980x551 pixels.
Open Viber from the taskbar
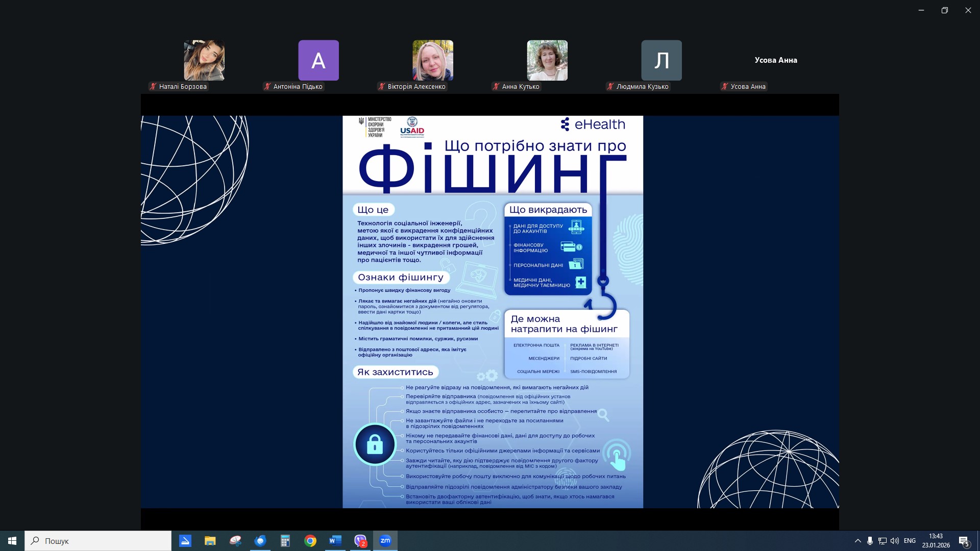tap(360, 541)
